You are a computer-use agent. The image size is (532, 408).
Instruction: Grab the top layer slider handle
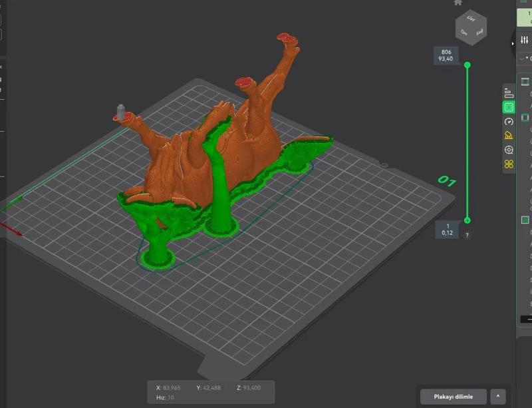click(x=467, y=65)
